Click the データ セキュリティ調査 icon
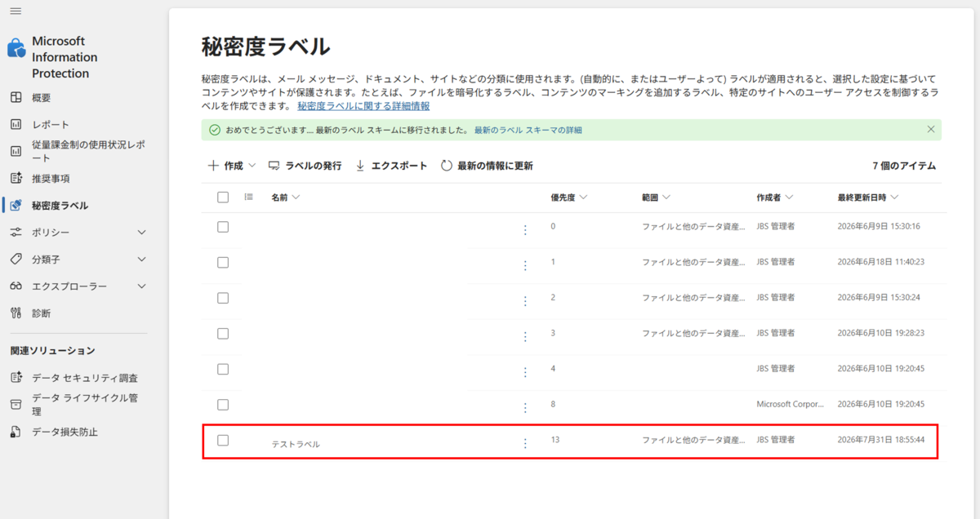This screenshot has width=980, height=519. (x=16, y=377)
